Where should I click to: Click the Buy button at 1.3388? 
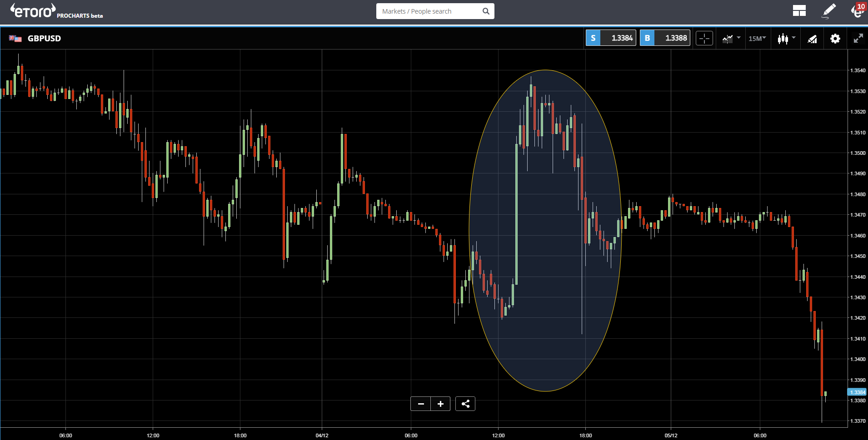pos(665,38)
